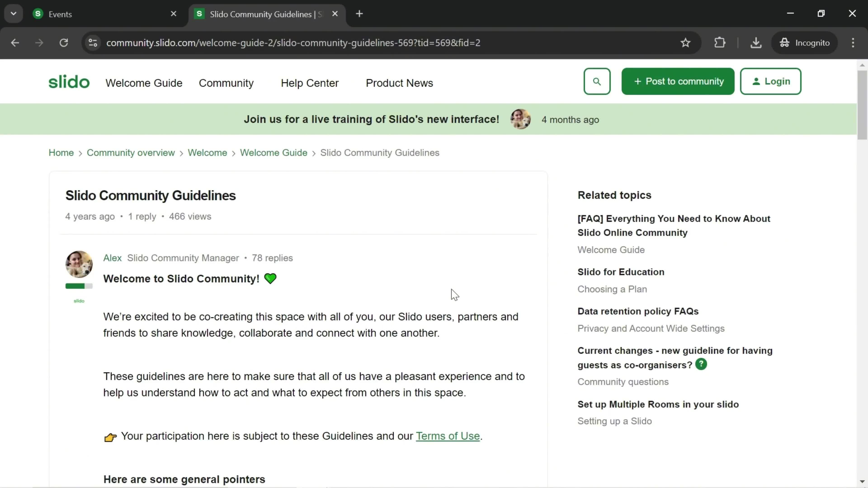Open Privacy and Account Wide Settings category
This screenshot has width=868, height=488.
(651, 329)
